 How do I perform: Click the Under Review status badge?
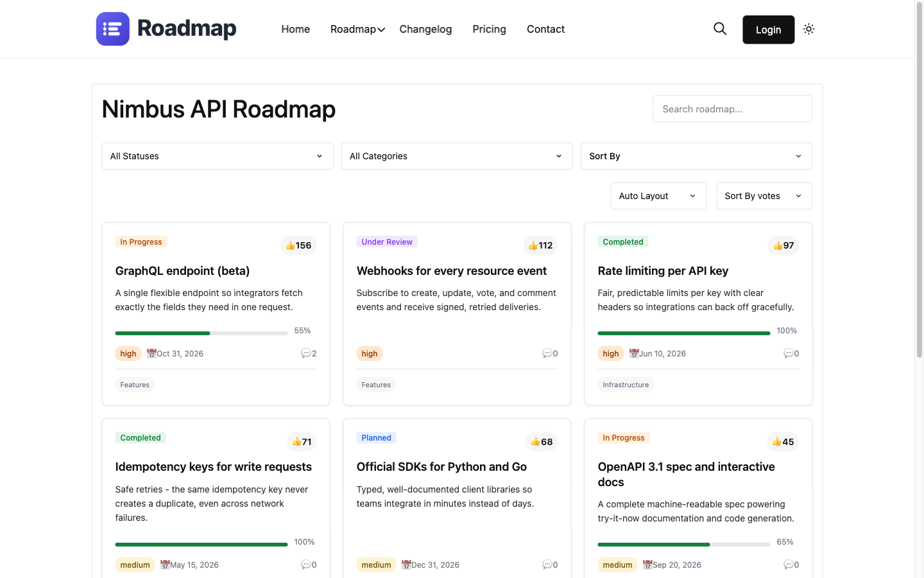[387, 242]
